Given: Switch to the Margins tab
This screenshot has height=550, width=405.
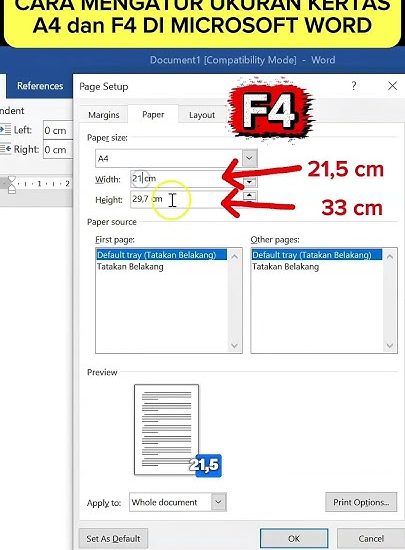Looking at the screenshot, I should pyautogui.click(x=104, y=115).
